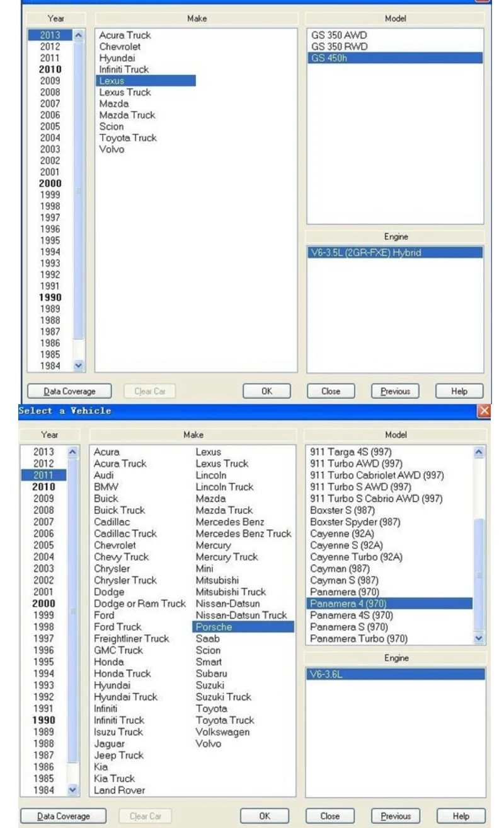This screenshot has width=504, height=828.
Task: Click the Close button in the Lexus GS dialog
Action: coord(331,391)
